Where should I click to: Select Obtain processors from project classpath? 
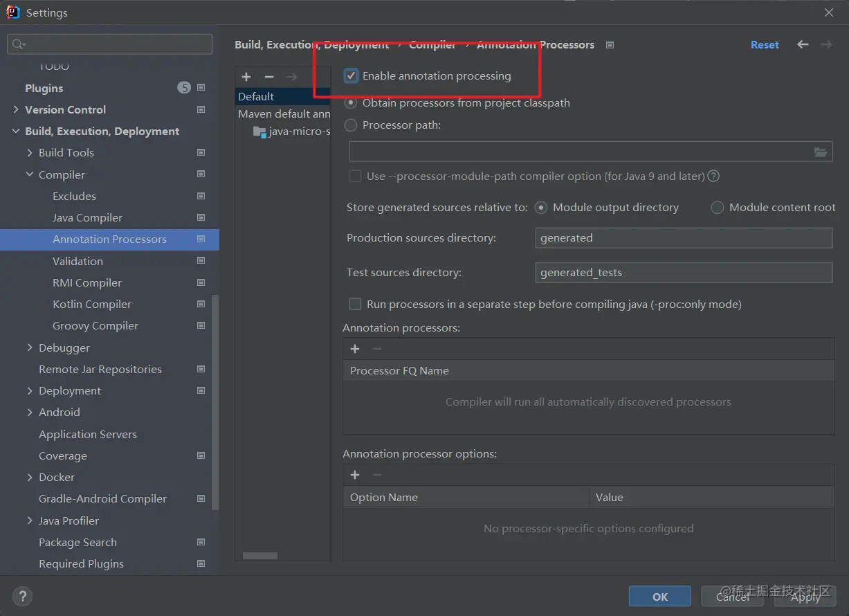[351, 102]
